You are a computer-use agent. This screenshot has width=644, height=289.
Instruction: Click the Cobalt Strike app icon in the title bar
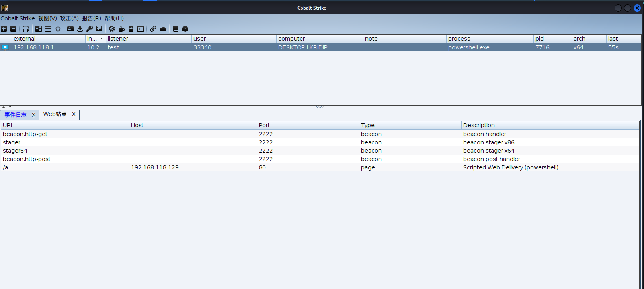tap(4, 8)
